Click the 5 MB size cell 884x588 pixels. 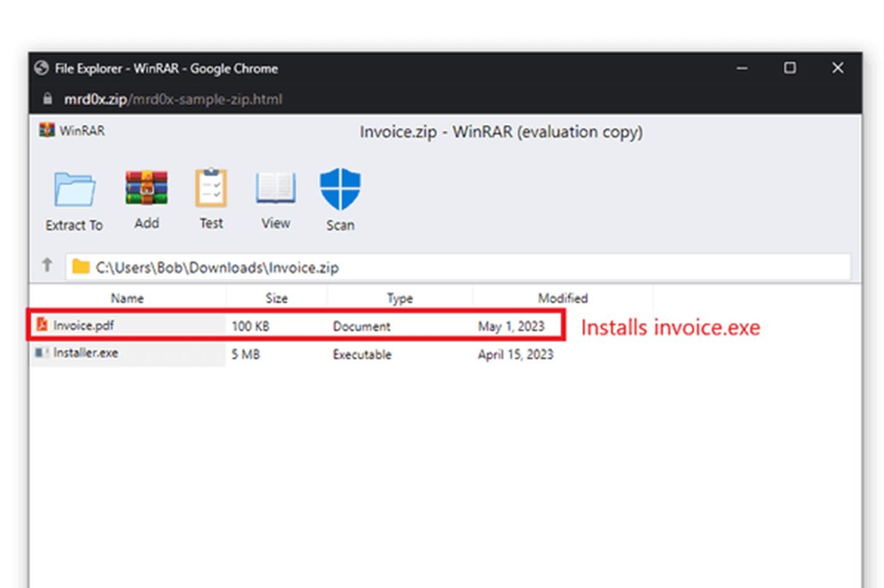[x=245, y=355]
